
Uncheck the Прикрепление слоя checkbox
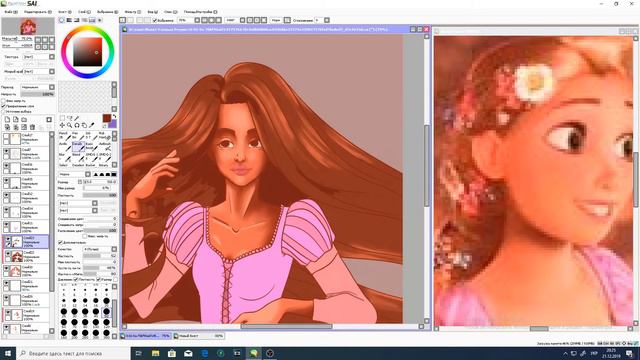coord(3,106)
